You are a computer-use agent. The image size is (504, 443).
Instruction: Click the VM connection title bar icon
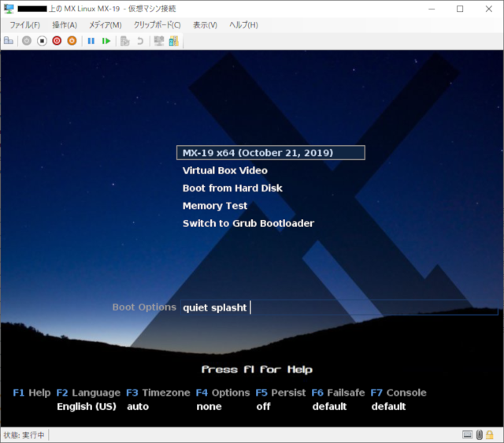click(x=9, y=9)
